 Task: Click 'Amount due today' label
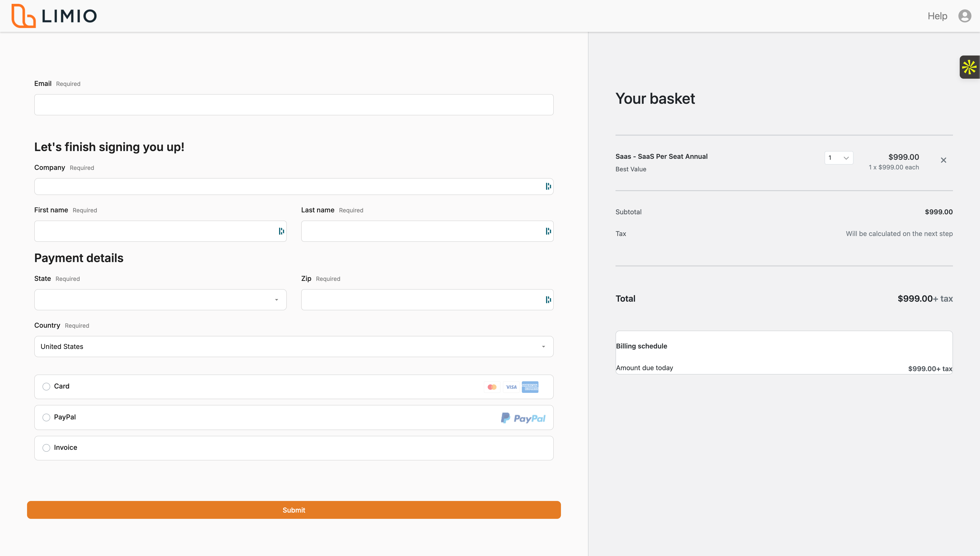[x=644, y=368]
